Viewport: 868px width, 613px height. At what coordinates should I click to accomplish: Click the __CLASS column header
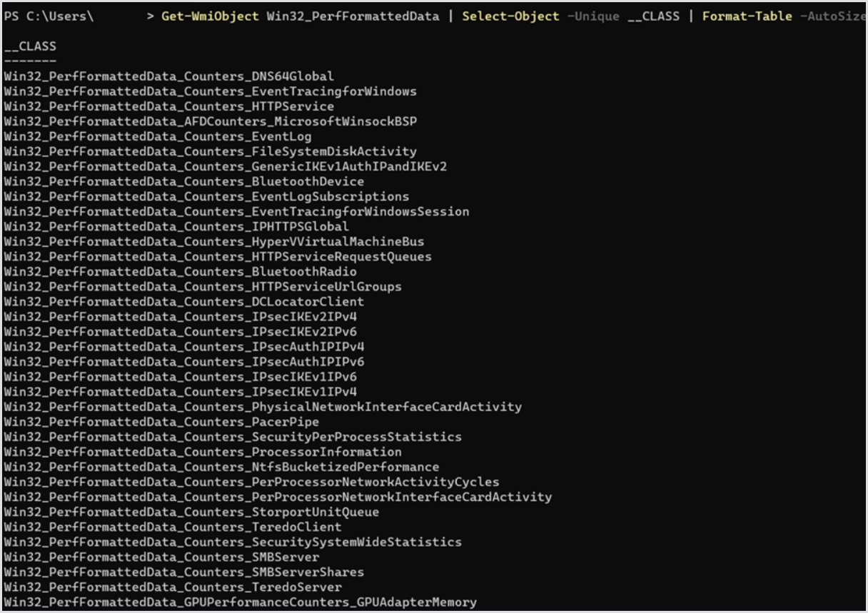point(30,46)
